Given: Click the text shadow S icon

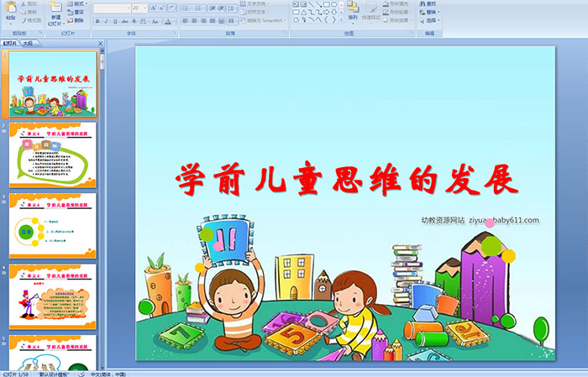Looking at the screenshot, I should click(x=134, y=21).
